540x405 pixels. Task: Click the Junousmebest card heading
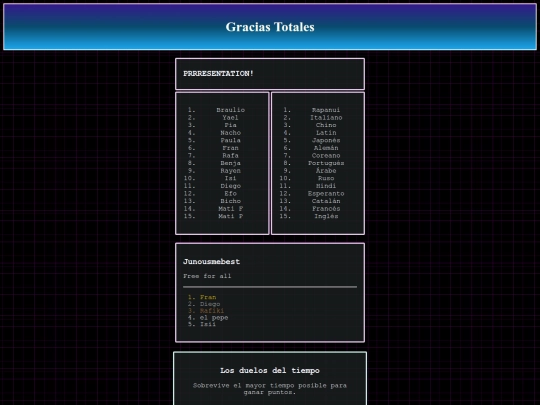pyautogui.click(x=211, y=261)
